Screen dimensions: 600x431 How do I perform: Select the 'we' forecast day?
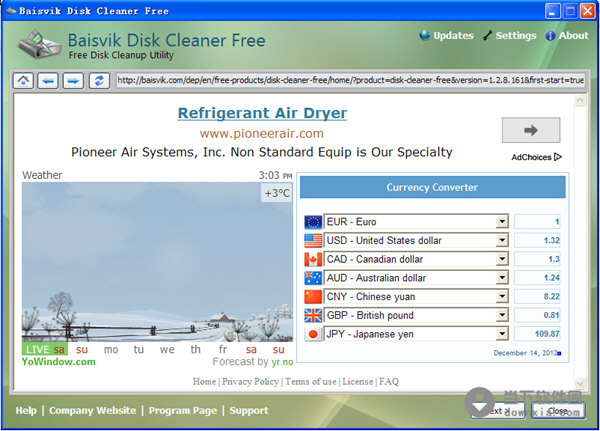pos(167,349)
